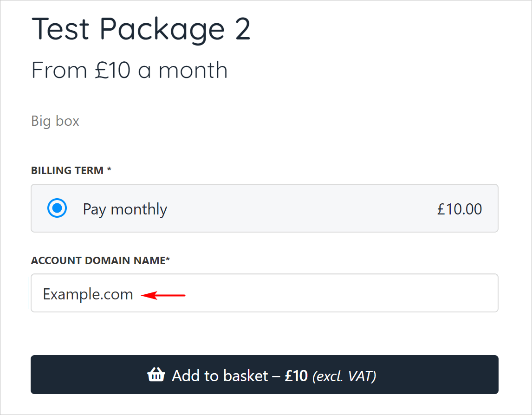Click the (excl. VAT) text on the button
The width and height of the screenshot is (532, 415).
tap(344, 375)
